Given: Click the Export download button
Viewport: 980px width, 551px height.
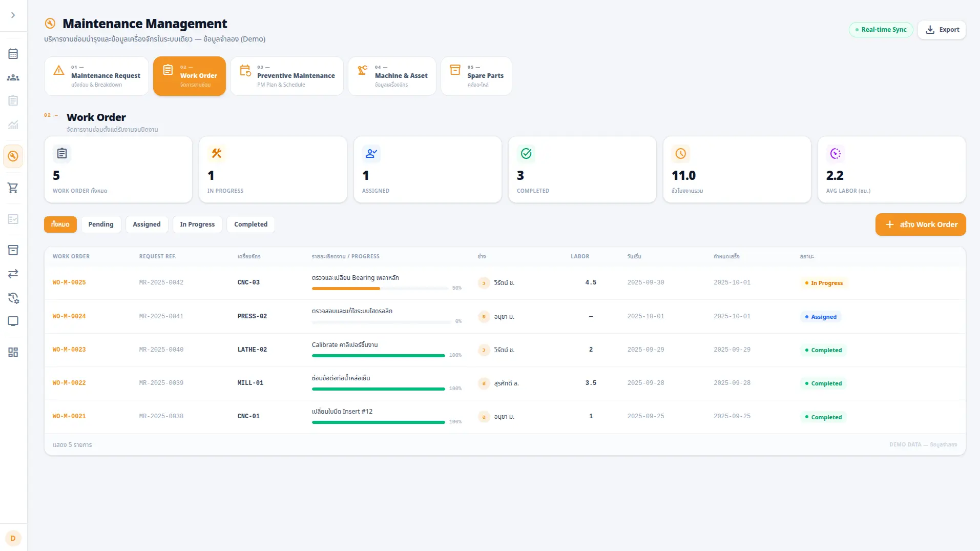Looking at the screenshot, I should pyautogui.click(x=942, y=30).
